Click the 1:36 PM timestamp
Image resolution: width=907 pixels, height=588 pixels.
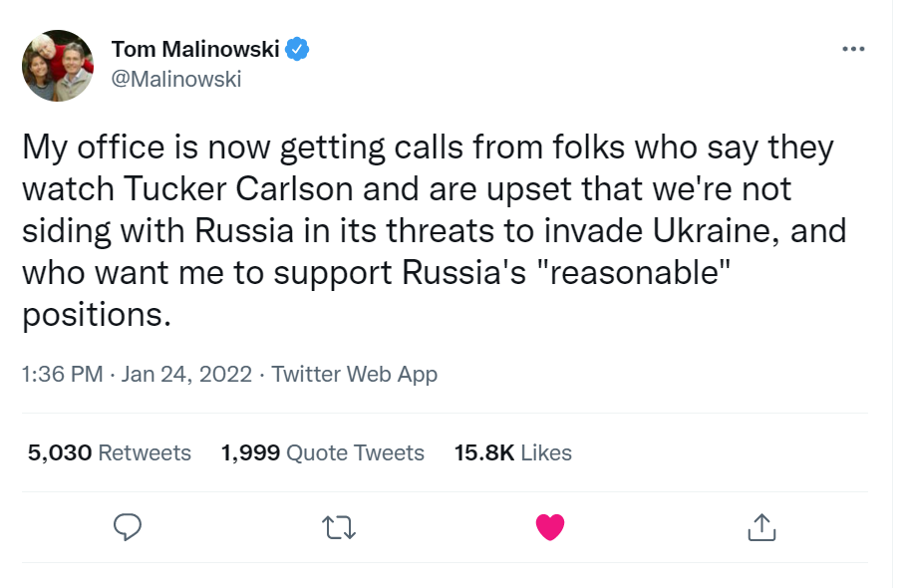(x=63, y=374)
